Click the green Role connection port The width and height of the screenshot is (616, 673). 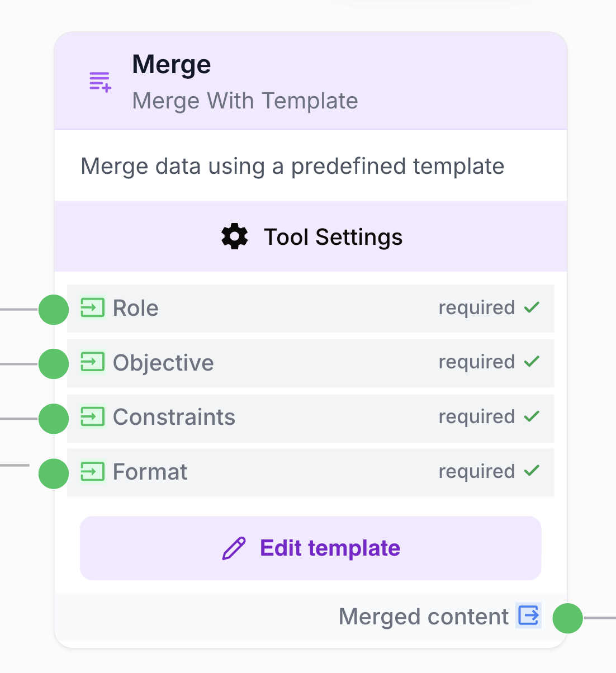coord(53,309)
